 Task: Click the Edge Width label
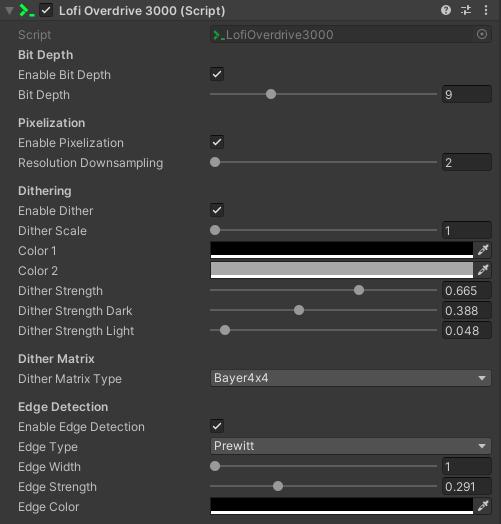[x=49, y=467]
